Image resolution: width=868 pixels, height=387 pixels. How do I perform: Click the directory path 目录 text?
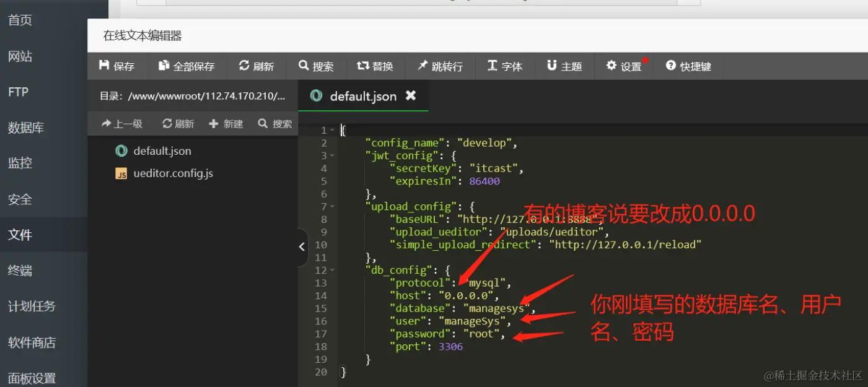tap(192, 96)
